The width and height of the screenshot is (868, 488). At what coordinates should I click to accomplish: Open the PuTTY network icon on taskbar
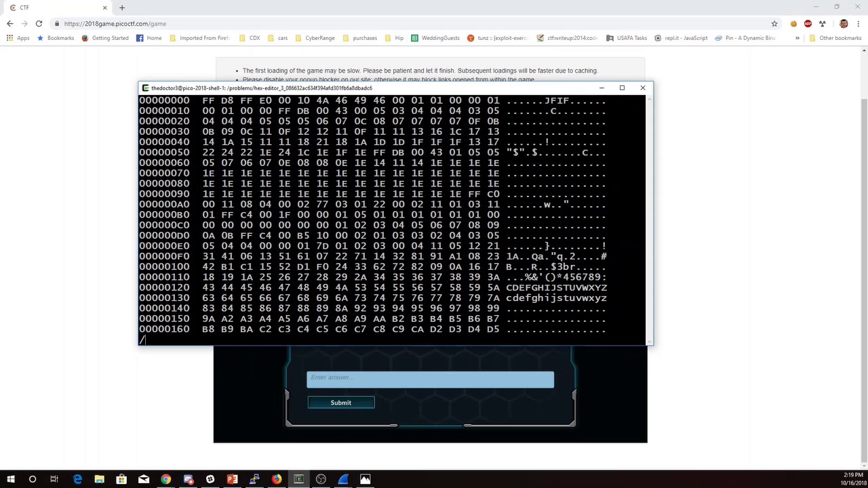click(254, 479)
